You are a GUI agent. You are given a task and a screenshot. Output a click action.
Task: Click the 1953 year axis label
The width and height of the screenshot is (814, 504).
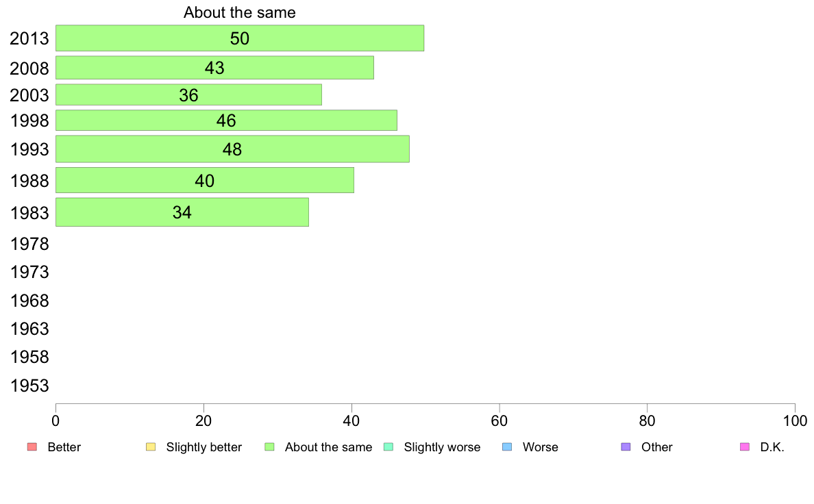point(29,386)
